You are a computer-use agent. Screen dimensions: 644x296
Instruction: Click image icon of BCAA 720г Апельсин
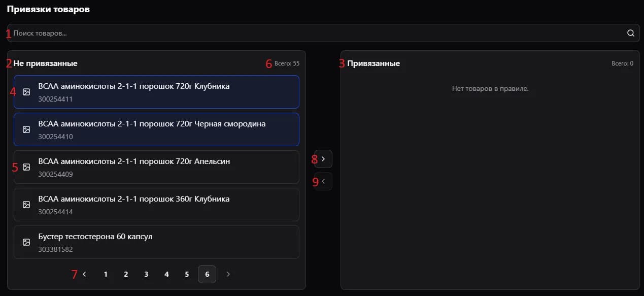(x=27, y=167)
